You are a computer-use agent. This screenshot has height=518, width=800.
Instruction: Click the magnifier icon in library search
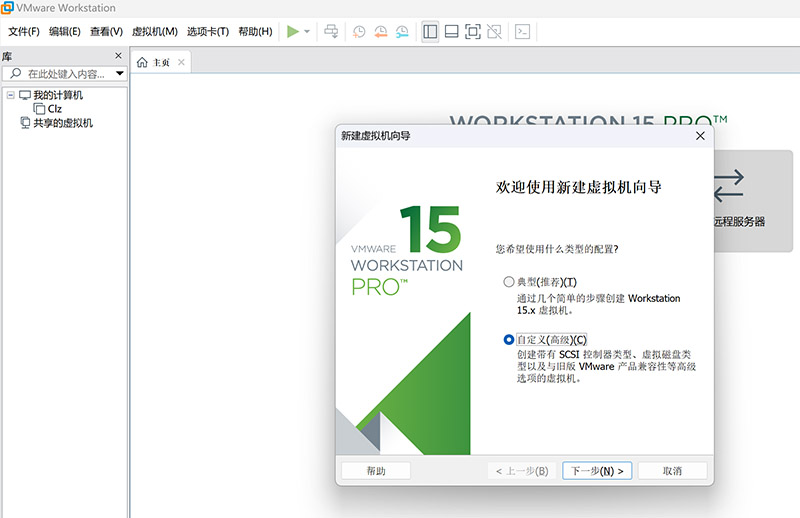[16, 73]
